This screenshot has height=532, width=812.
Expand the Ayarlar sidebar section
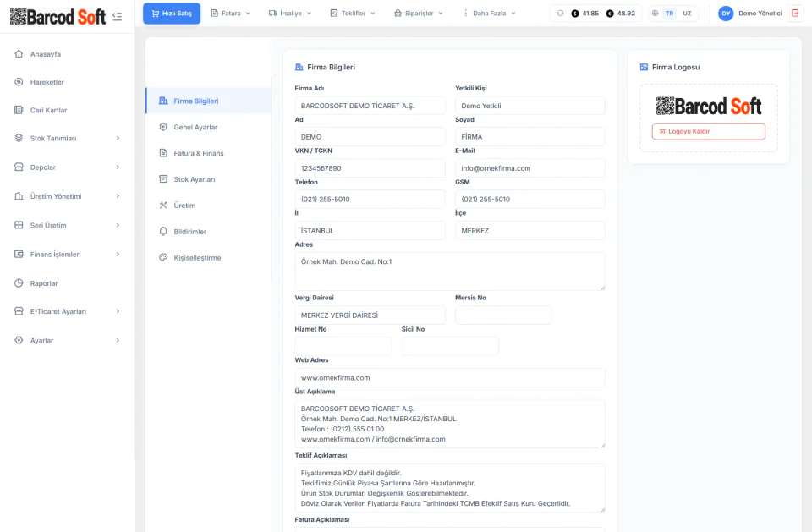coord(68,340)
